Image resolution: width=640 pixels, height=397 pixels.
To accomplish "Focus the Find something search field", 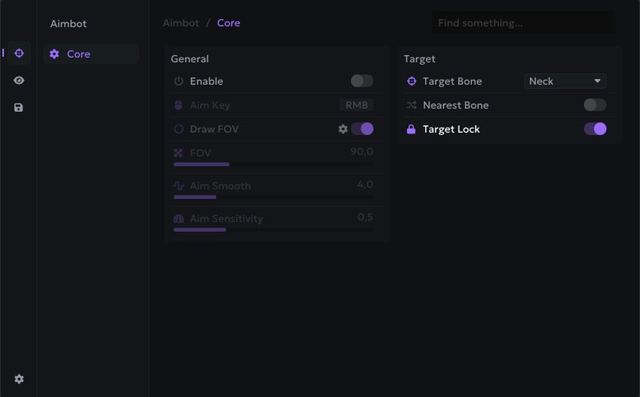I will pyautogui.click(x=523, y=23).
